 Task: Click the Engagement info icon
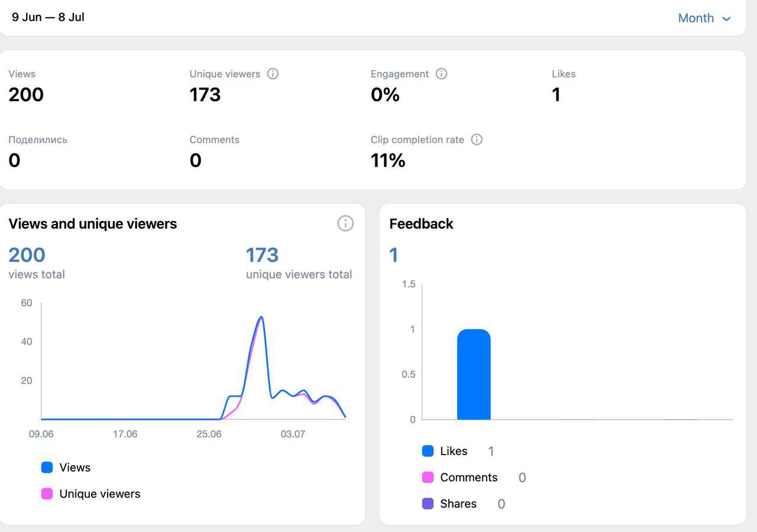pos(441,74)
